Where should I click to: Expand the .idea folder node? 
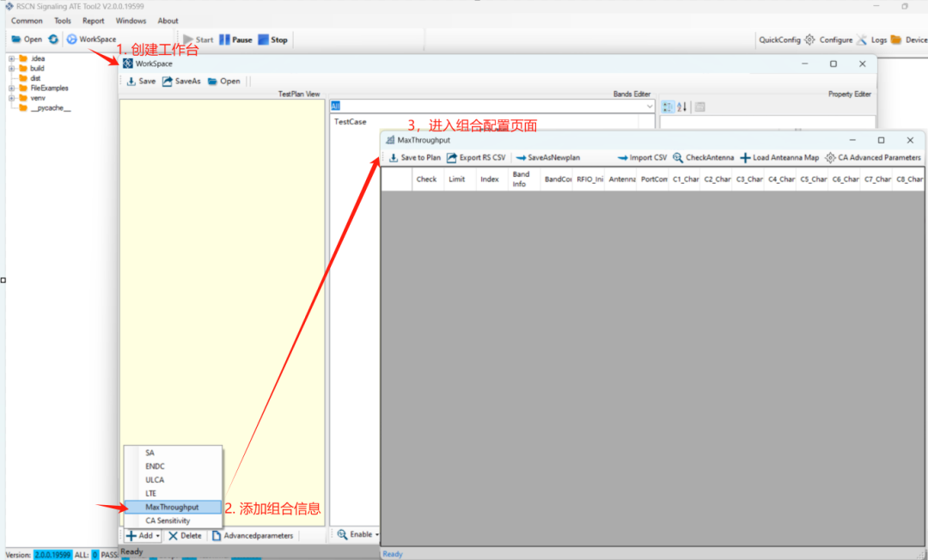click(11, 58)
